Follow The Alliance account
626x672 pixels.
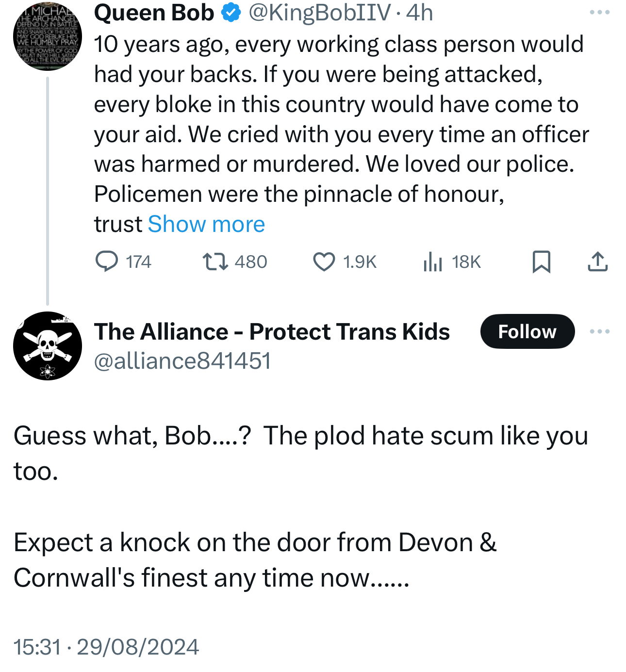[527, 332]
